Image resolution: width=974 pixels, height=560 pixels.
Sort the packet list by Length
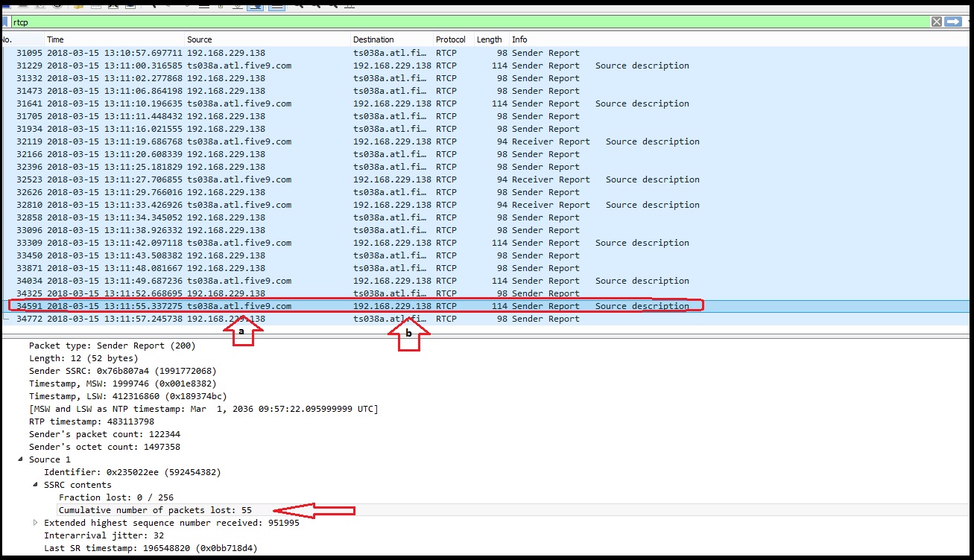coord(490,39)
